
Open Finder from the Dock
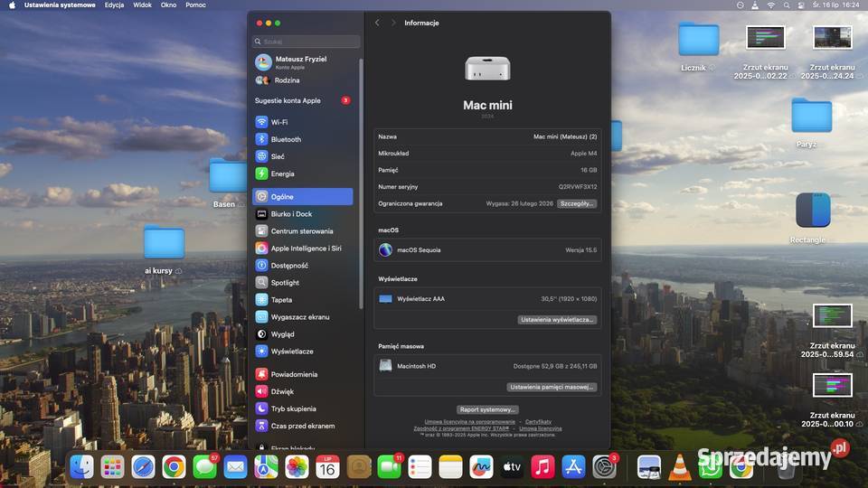pyautogui.click(x=81, y=467)
